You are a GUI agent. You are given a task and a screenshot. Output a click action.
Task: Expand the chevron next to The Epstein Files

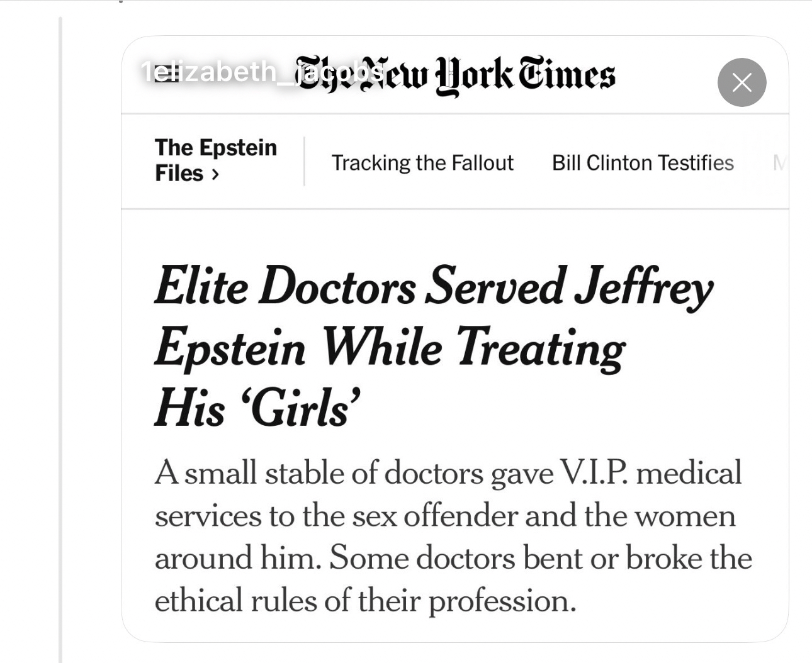click(x=215, y=174)
